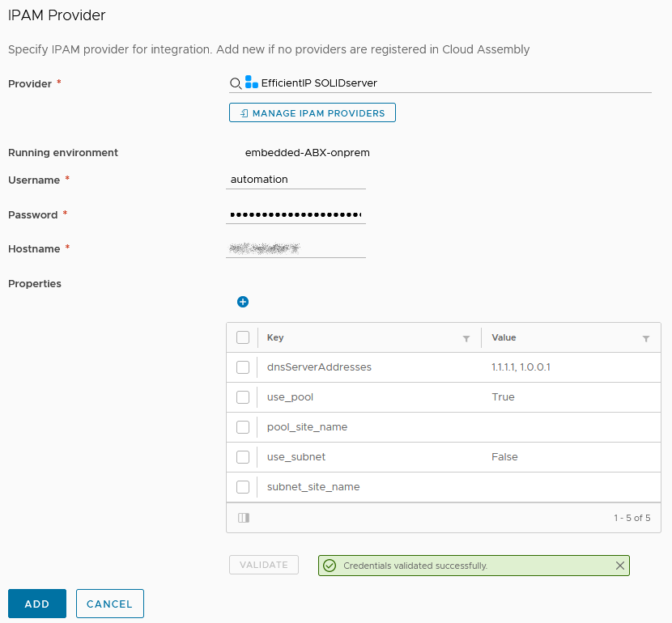
Task: Click the Credentials validated successfully message text
Action: [415, 566]
